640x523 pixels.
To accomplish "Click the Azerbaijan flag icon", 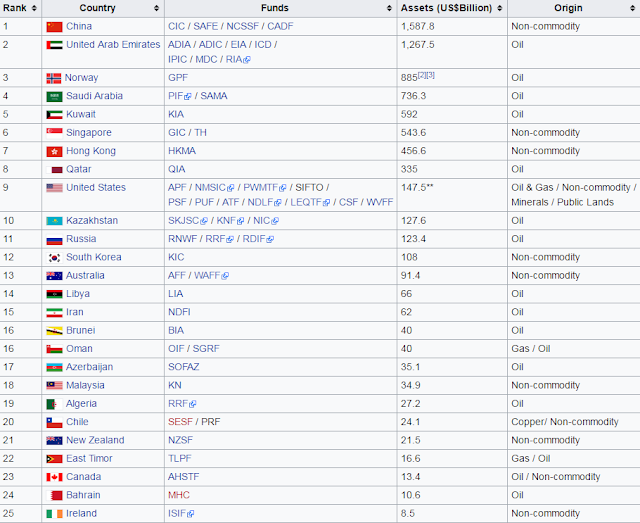I will [x=54, y=367].
